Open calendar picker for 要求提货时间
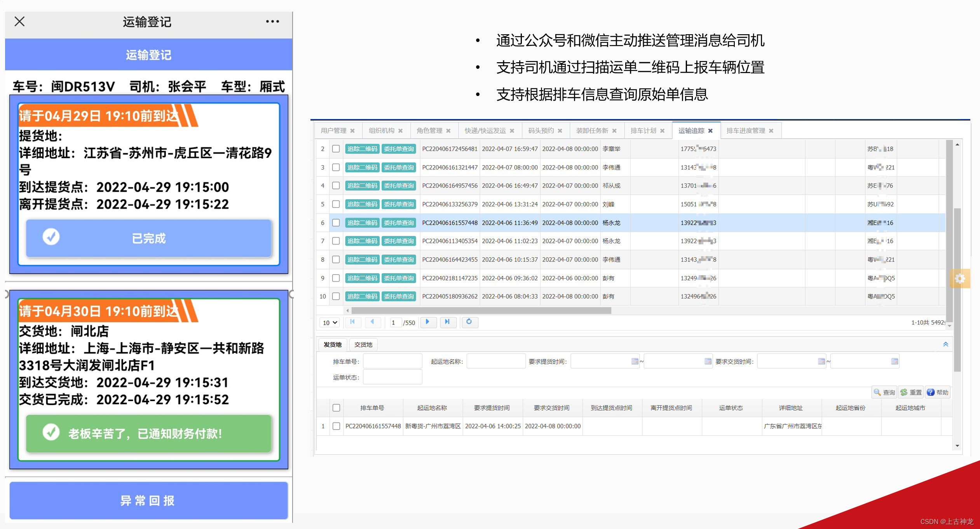Viewport: 980px width, 529px height. (636, 361)
